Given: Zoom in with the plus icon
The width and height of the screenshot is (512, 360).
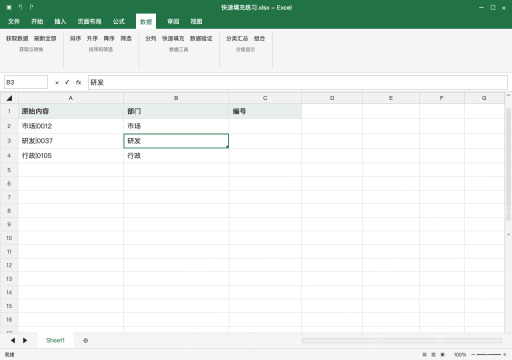Looking at the screenshot, I should (x=505, y=355).
